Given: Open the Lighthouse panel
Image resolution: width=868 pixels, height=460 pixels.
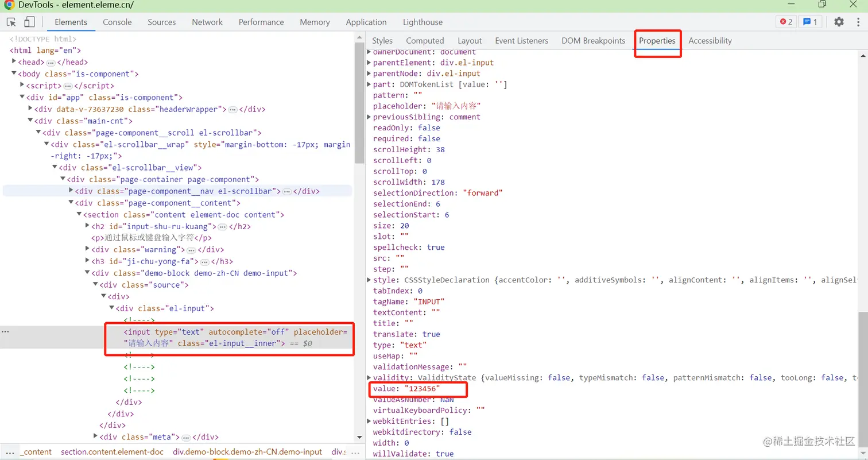Looking at the screenshot, I should (x=423, y=22).
